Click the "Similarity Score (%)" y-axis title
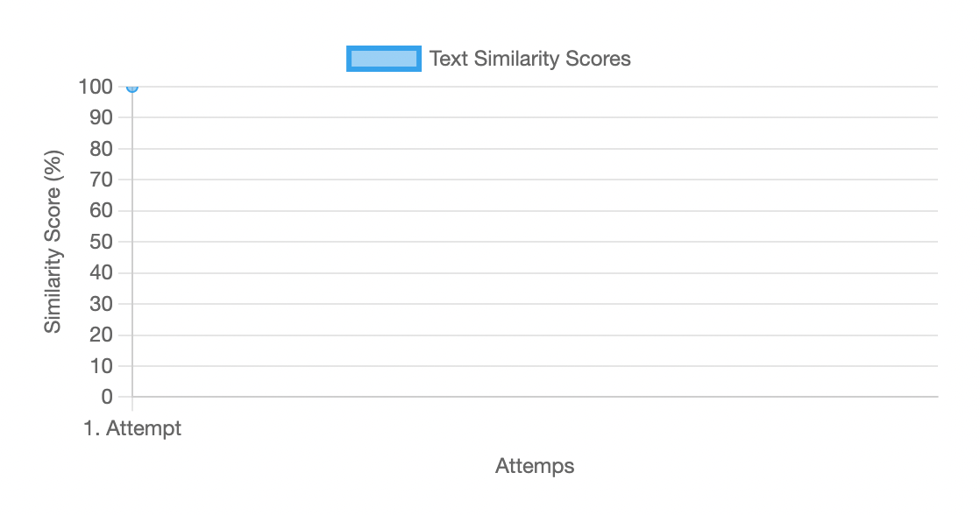Screen dimensions: 980x515 tap(54, 241)
